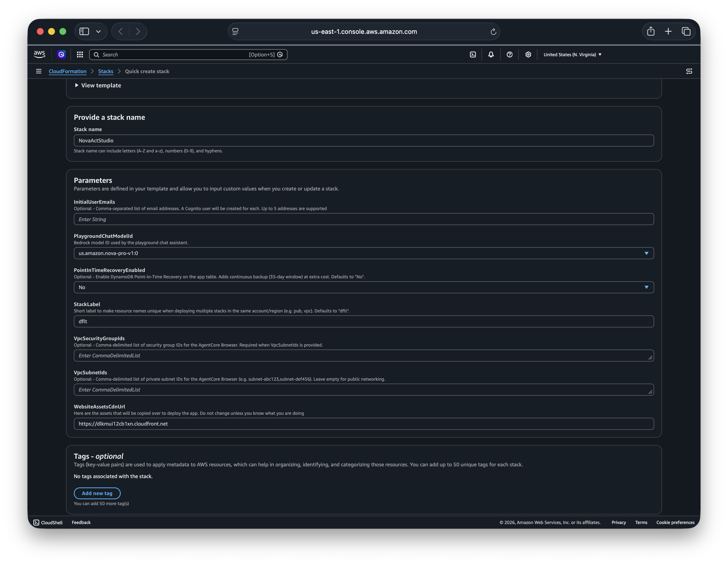Open the AWS home logo

click(39, 54)
